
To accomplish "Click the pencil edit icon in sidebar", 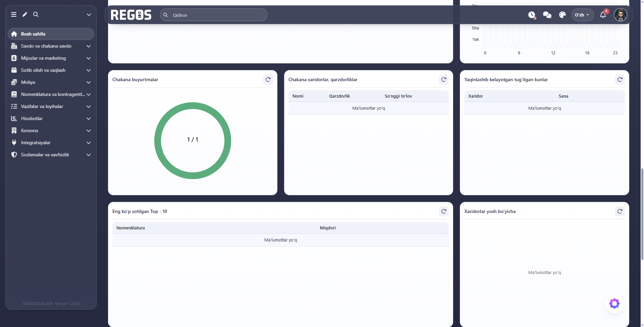I will pyautogui.click(x=25, y=14).
